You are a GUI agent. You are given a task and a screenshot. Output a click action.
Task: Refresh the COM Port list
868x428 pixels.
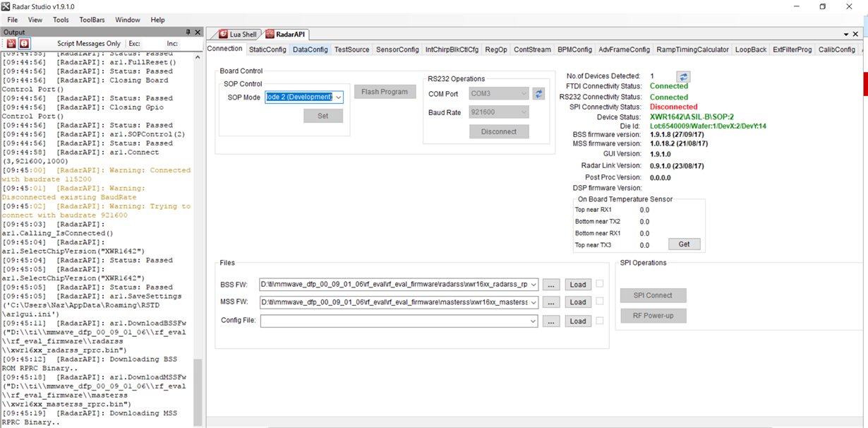538,93
